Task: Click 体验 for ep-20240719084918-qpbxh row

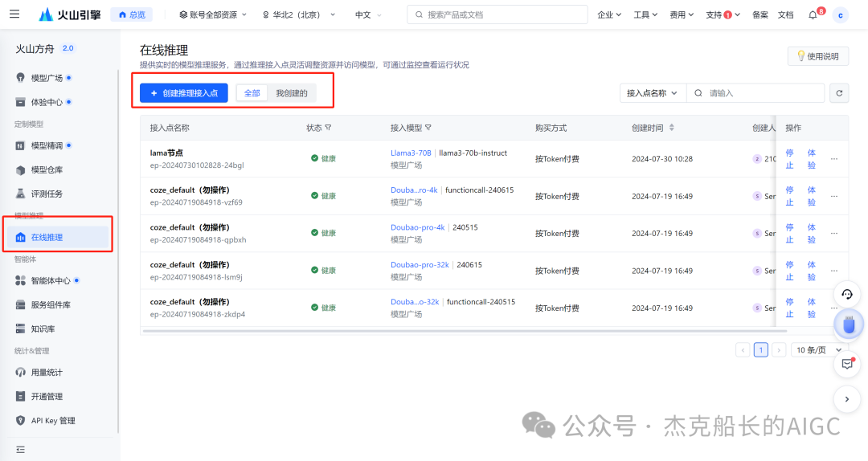Action: (811, 234)
